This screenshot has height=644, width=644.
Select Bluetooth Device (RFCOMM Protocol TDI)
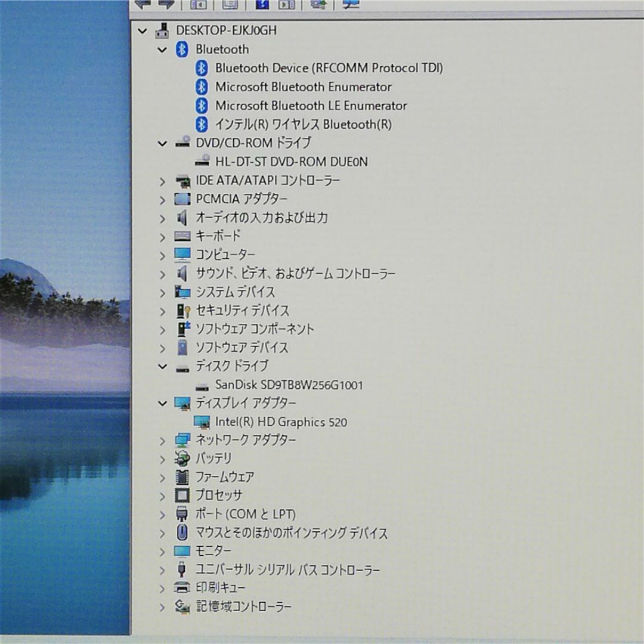(x=329, y=68)
